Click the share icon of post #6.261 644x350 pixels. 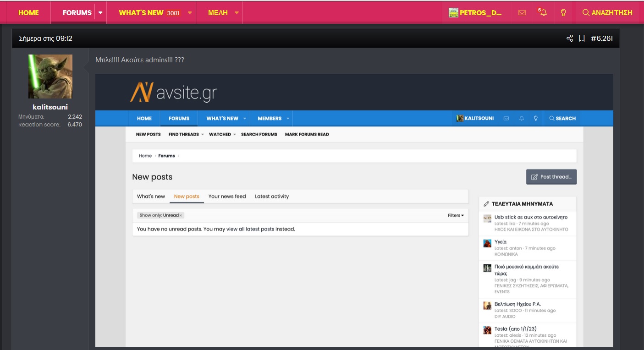570,38
